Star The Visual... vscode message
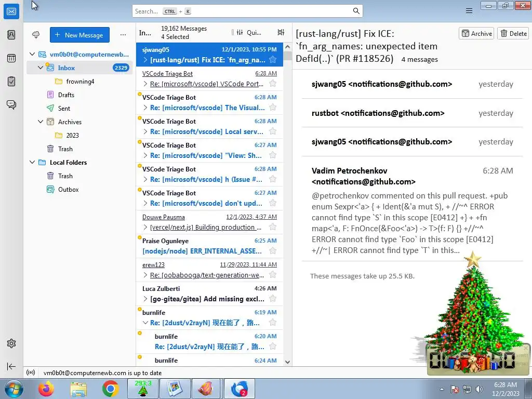Viewport: 532px width, 399px height. click(x=272, y=108)
